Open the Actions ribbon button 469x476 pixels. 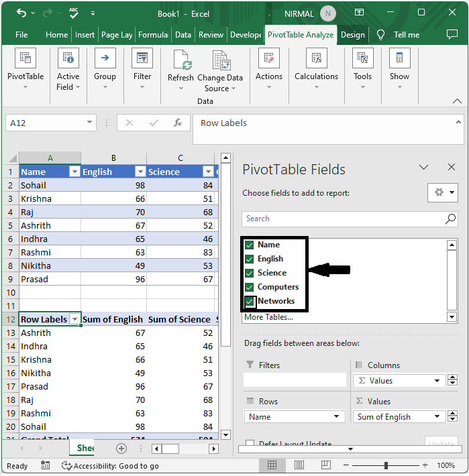coord(269,69)
